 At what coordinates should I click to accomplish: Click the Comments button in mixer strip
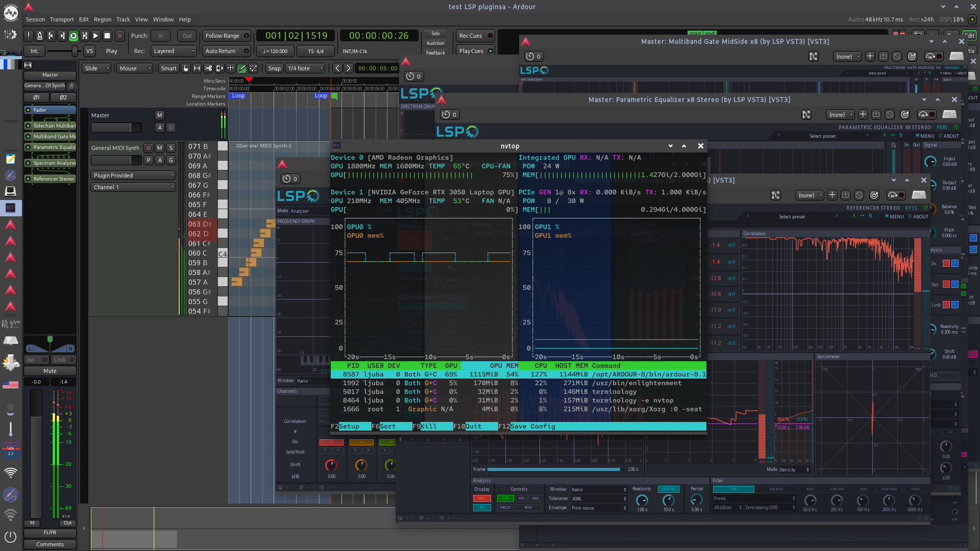[50, 544]
